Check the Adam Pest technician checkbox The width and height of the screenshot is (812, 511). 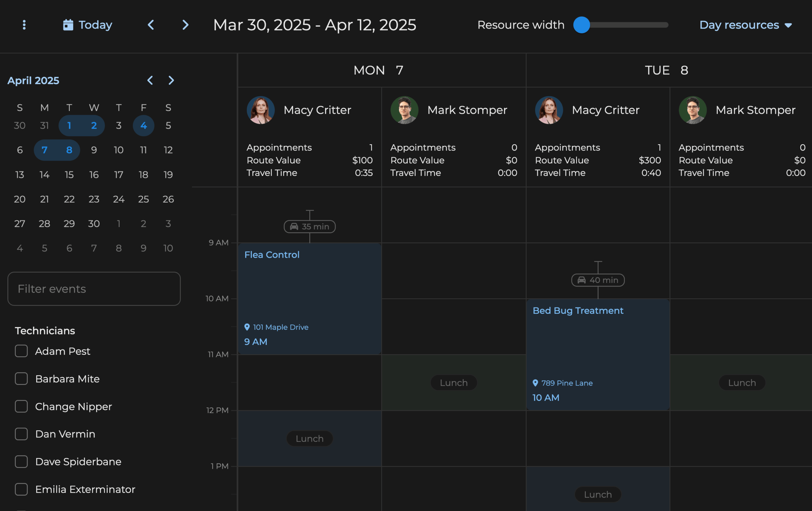(x=21, y=351)
